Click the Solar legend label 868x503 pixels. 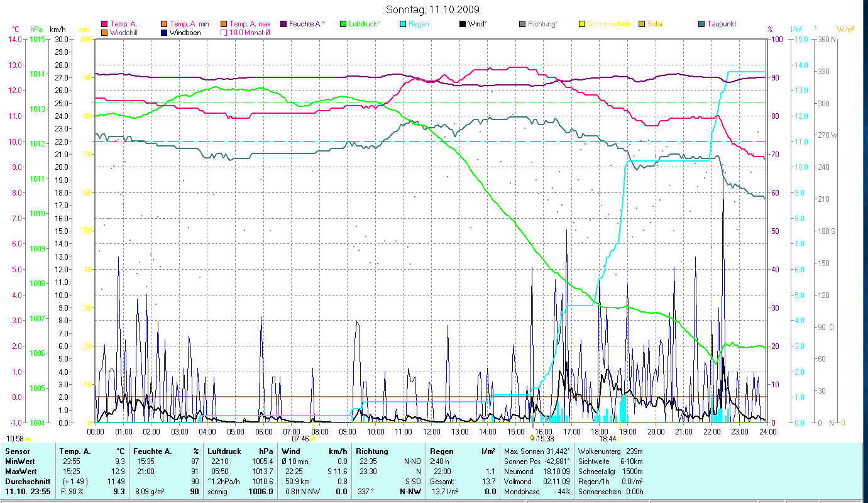656,24
